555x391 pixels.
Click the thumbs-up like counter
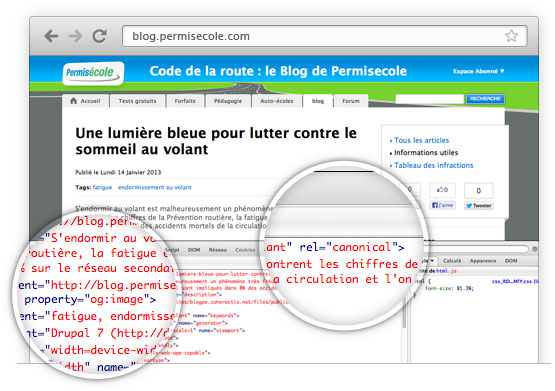[x=442, y=190]
